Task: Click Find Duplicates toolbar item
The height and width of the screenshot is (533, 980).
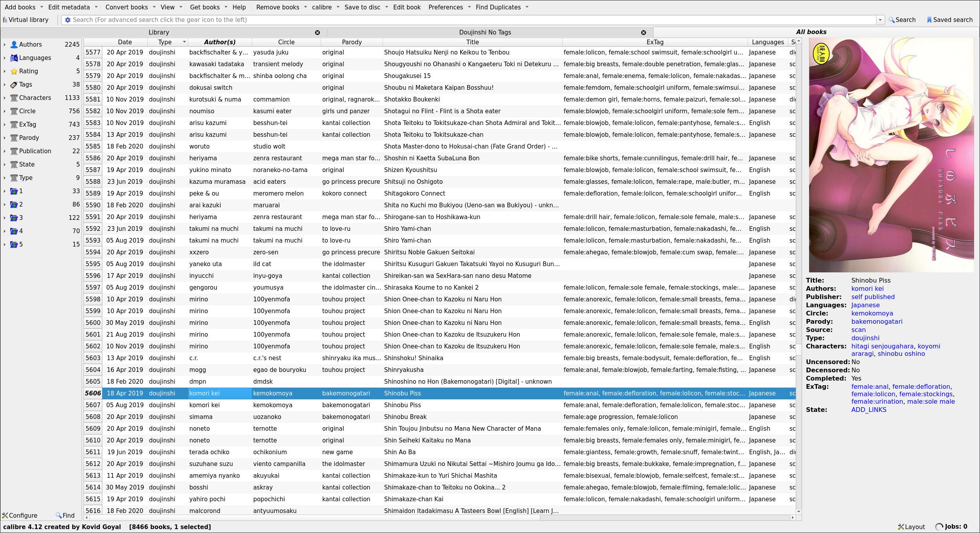Action: coord(498,7)
